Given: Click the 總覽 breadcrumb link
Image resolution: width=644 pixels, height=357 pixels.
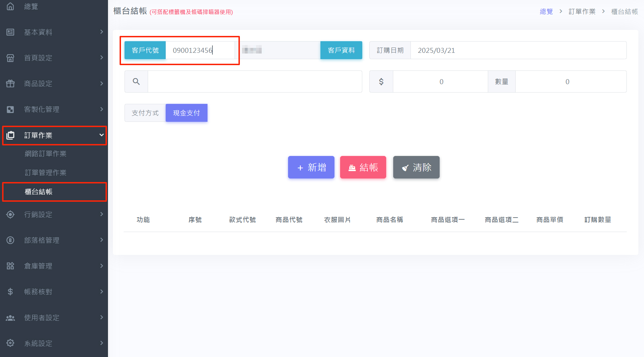Looking at the screenshot, I should [x=546, y=12].
